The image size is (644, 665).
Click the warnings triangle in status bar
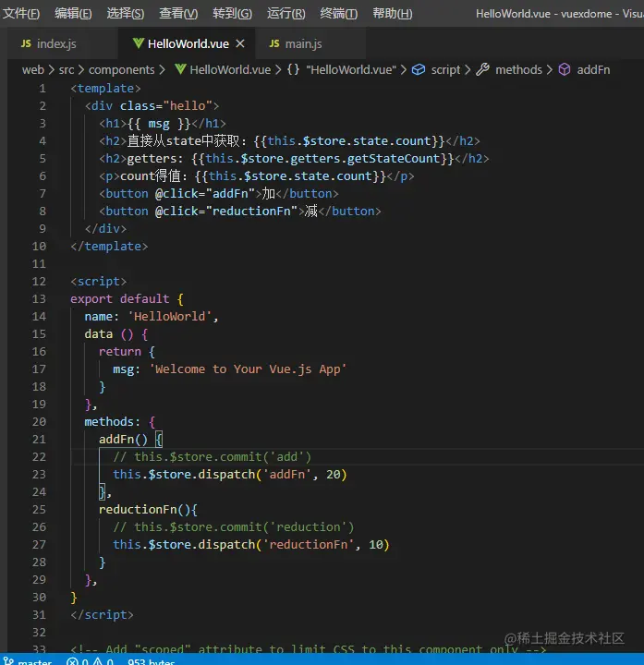98,661
